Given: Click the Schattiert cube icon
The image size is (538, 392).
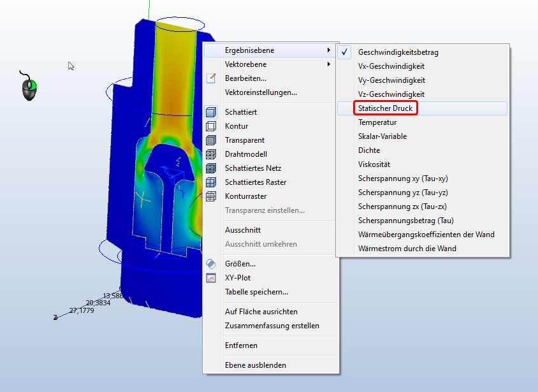Looking at the screenshot, I should tap(211, 112).
